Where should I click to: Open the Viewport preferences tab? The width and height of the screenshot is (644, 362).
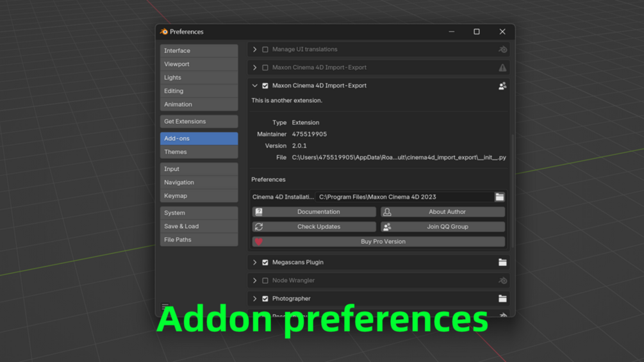coord(199,64)
